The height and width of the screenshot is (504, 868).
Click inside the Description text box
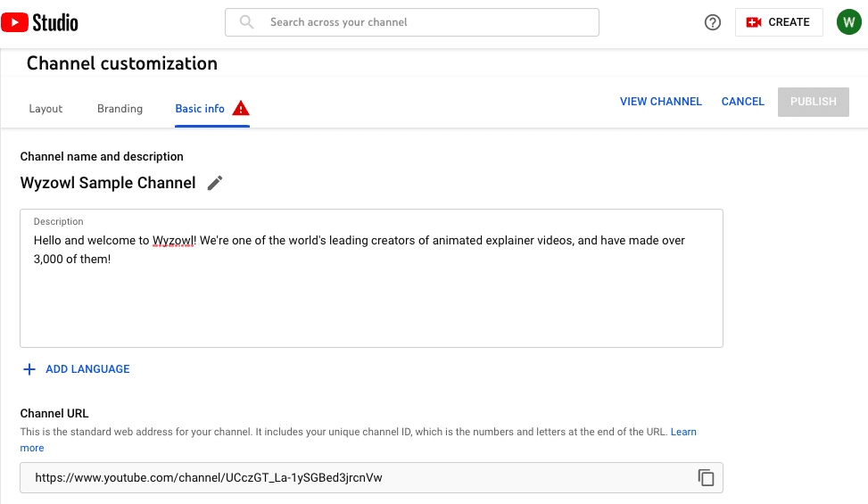[371, 278]
